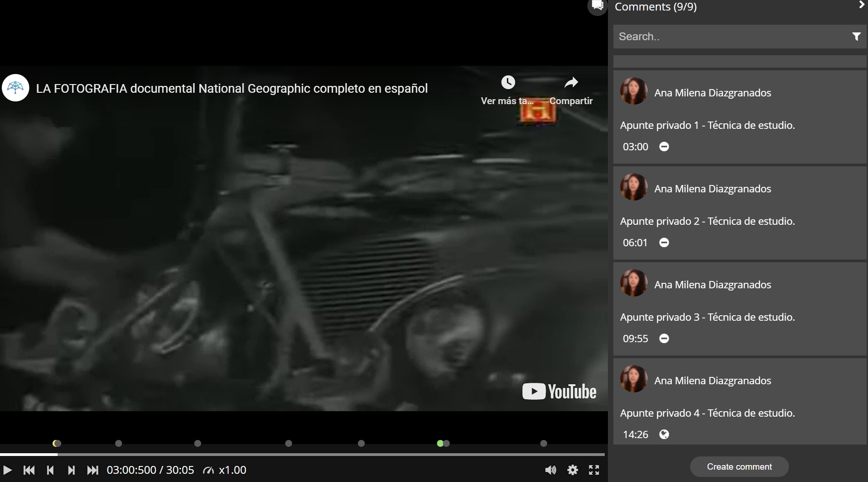Click author name on Apunte privado 1
This screenshot has width=868, height=482.
[x=713, y=93]
